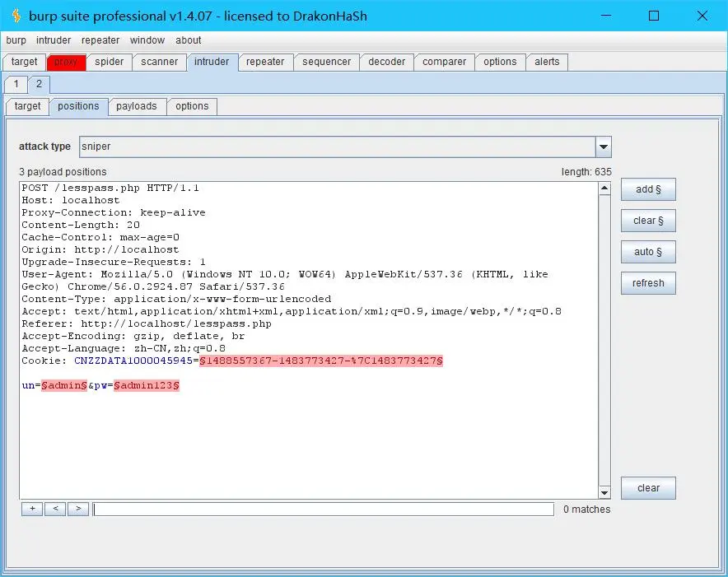The width and height of the screenshot is (728, 577).
Task: Click the 'length: 635' label
Action: 586,172
